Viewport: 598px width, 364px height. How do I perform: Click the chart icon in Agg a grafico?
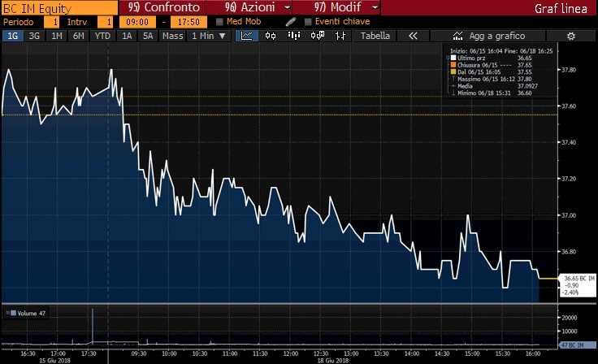(457, 36)
